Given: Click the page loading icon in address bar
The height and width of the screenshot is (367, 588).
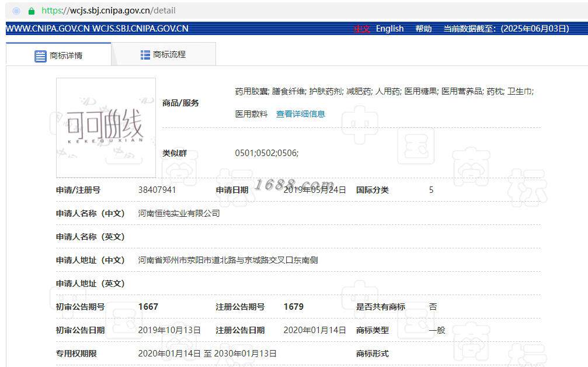Looking at the screenshot, I should coord(16,11).
